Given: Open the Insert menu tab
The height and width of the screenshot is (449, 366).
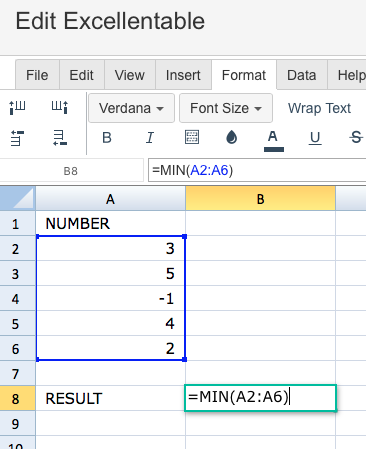Looking at the screenshot, I should [183, 75].
